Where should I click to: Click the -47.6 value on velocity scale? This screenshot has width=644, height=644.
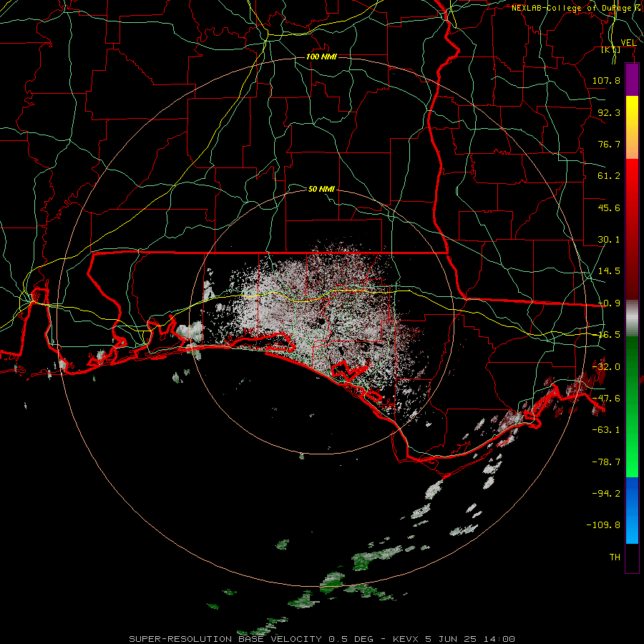[606, 399]
